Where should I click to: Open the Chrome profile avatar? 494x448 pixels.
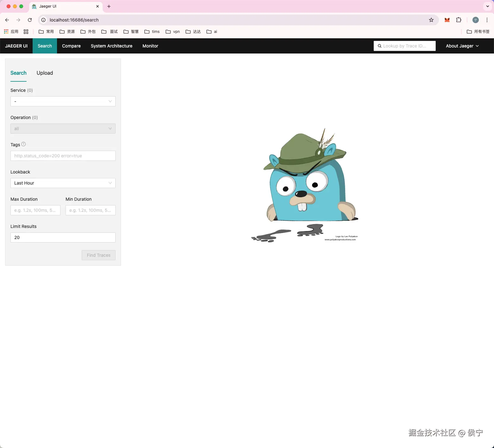(x=476, y=20)
